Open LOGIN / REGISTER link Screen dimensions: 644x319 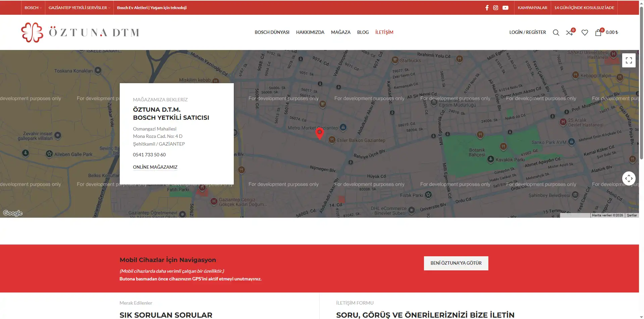click(x=528, y=32)
